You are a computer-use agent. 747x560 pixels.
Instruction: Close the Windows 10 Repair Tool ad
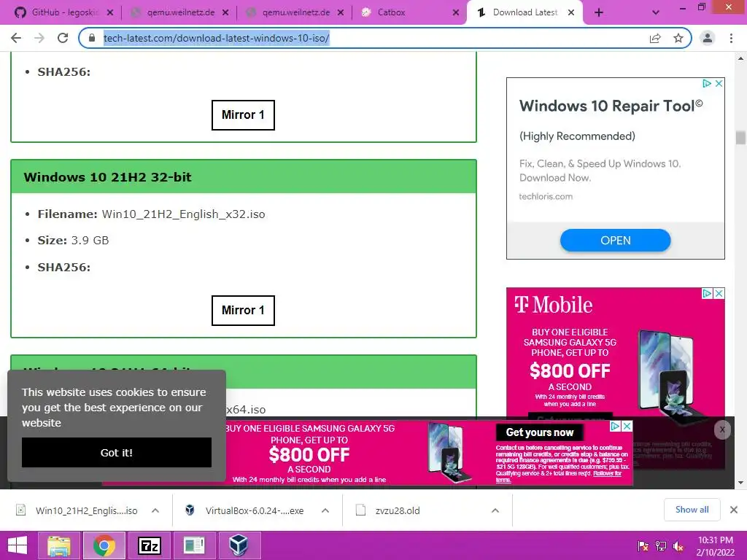pyautogui.click(x=719, y=83)
